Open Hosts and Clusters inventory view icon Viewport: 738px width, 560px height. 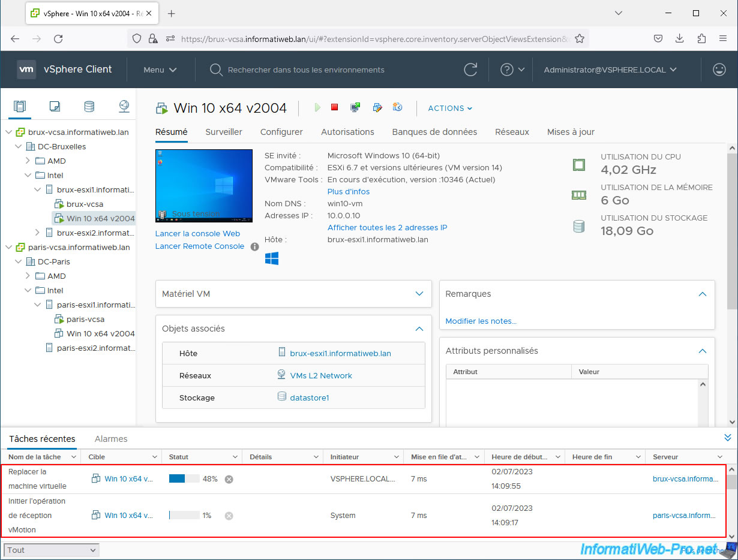(20, 107)
